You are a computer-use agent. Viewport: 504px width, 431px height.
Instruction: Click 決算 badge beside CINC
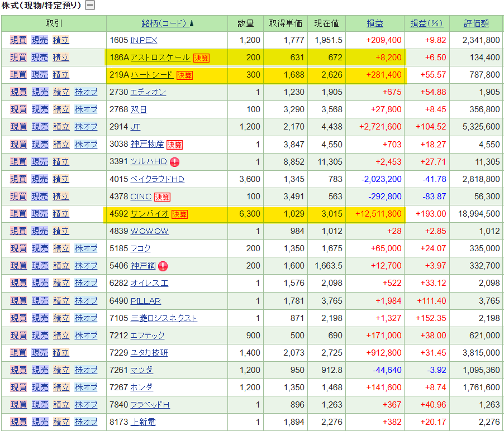click(162, 197)
